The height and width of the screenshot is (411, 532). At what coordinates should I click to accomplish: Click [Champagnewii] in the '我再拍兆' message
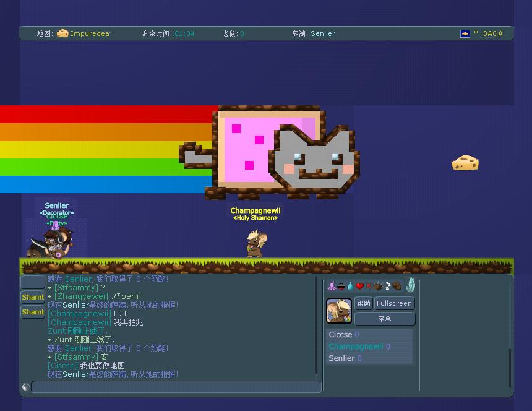[x=79, y=322]
